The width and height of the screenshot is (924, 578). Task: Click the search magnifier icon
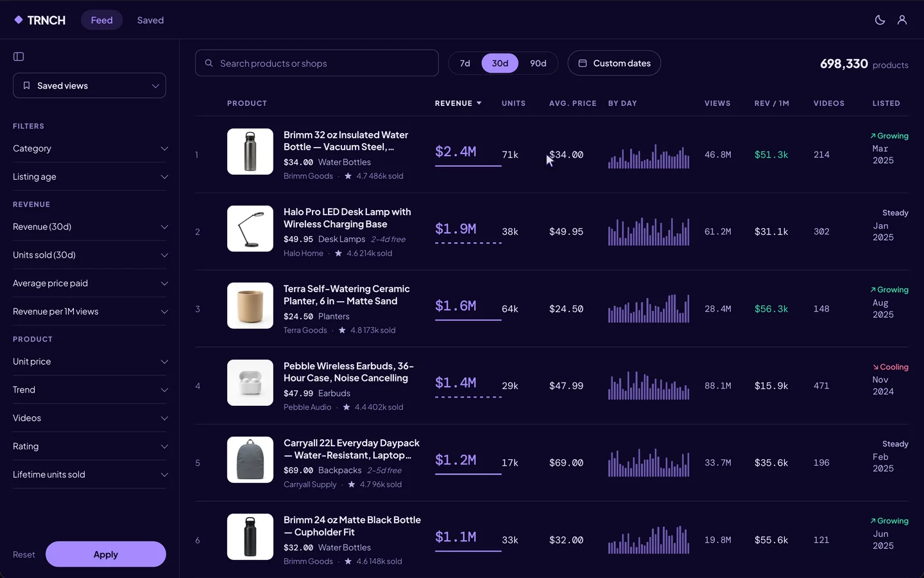pyautogui.click(x=209, y=63)
